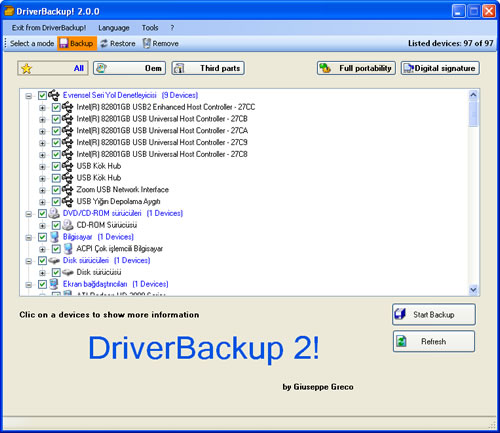Viewport: 500px width, 433px height.
Task: Click USB icon for controller 27CA
Action: 67,131
